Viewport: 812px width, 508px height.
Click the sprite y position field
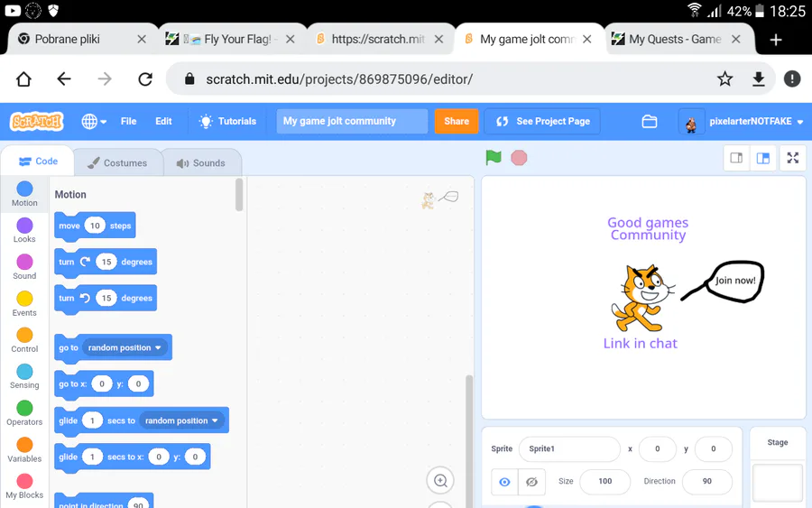coord(713,449)
